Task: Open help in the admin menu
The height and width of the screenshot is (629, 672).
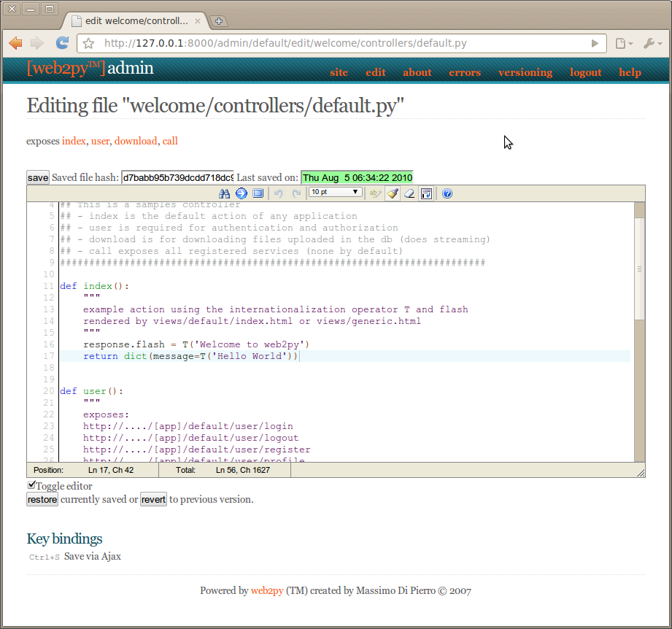Action: [x=630, y=72]
